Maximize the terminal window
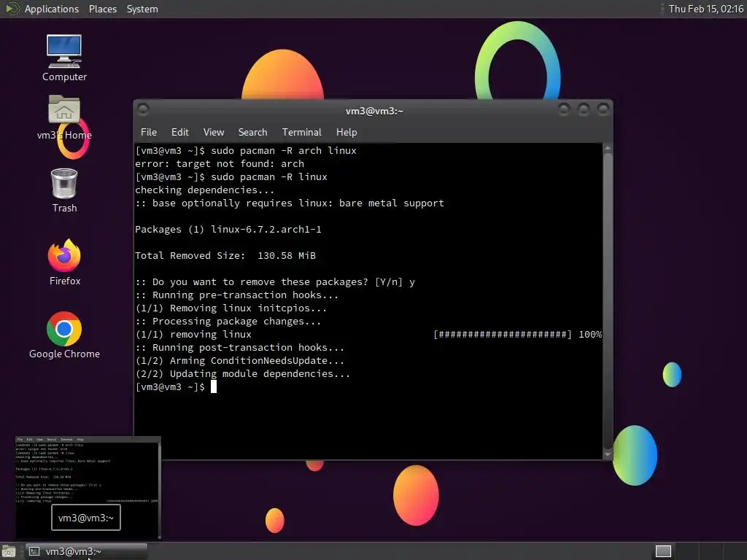 click(583, 109)
